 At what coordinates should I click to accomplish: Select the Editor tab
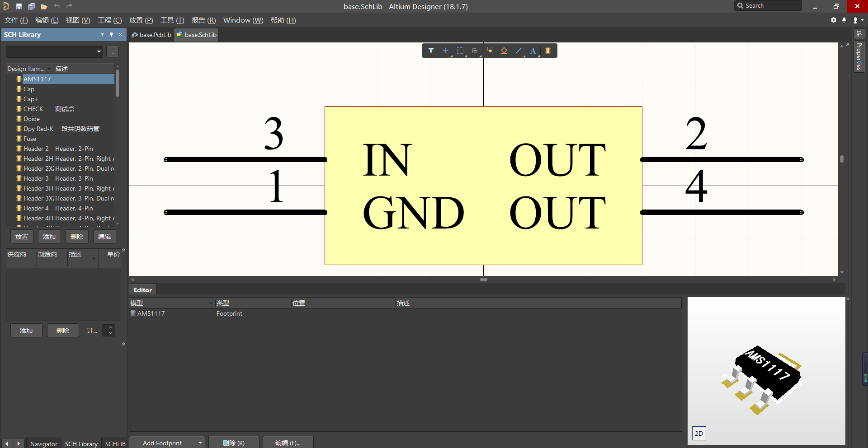tap(143, 290)
